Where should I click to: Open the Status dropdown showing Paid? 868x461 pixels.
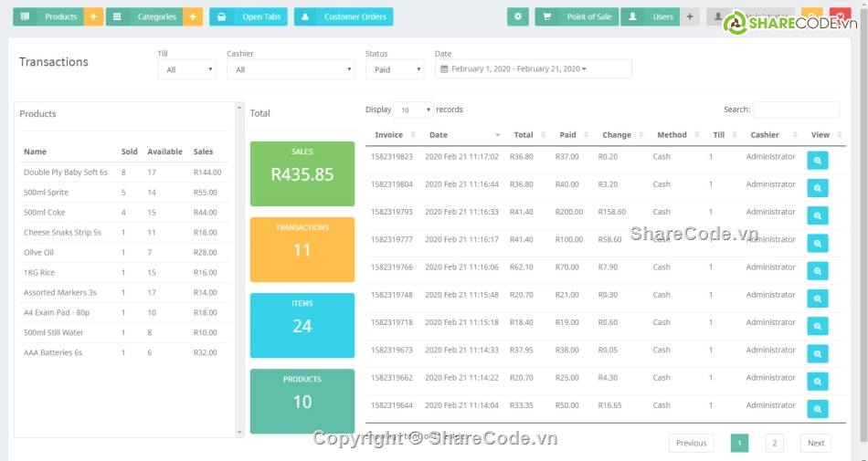pos(395,69)
